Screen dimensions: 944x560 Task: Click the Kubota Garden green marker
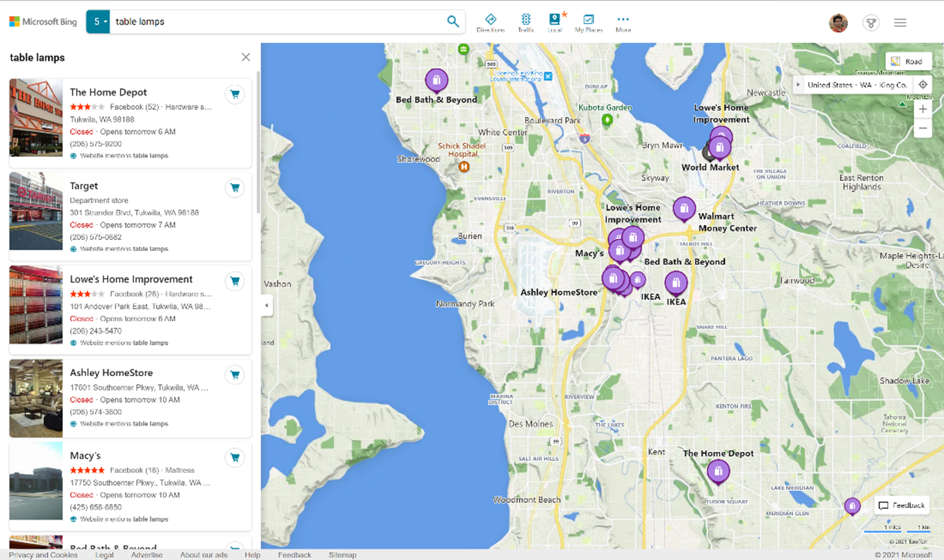pos(607,119)
